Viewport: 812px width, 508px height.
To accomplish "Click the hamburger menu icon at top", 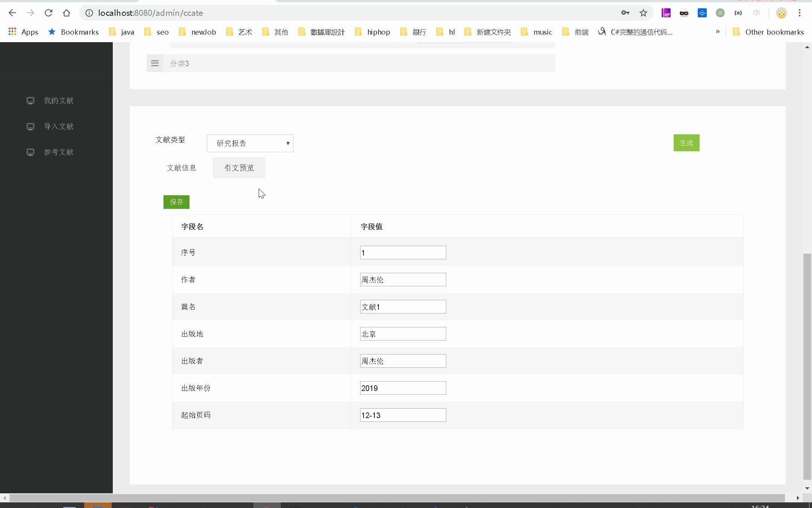I will click(x=155, y=62).
